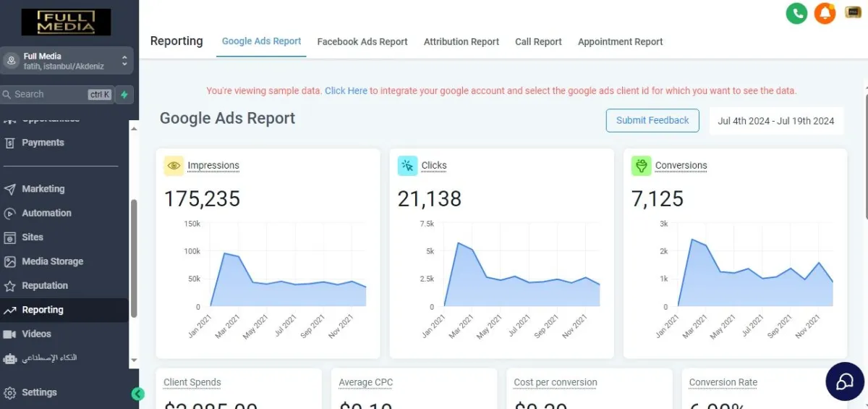
Task: Click the Automation play-circle icon
Action: pyautogui.click(x=9, y=214)
